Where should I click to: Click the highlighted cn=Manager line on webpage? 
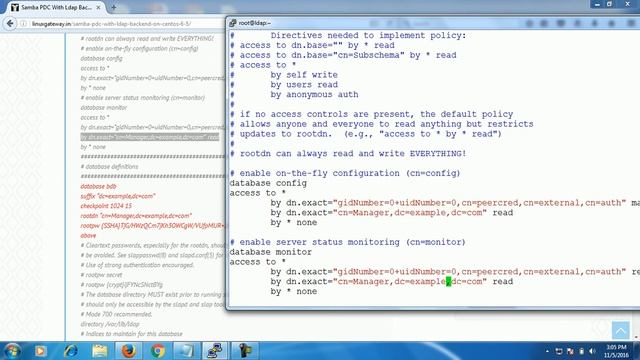(x=149, y=137)
